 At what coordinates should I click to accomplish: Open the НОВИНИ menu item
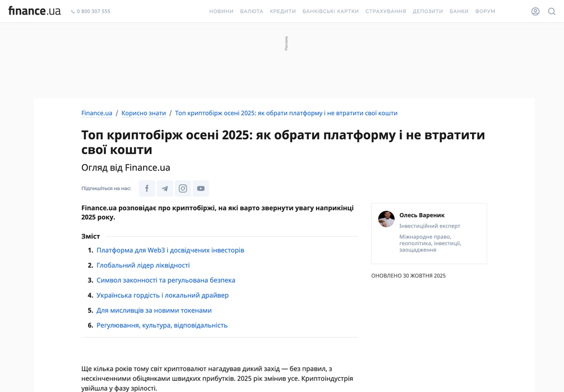point(221,12)
